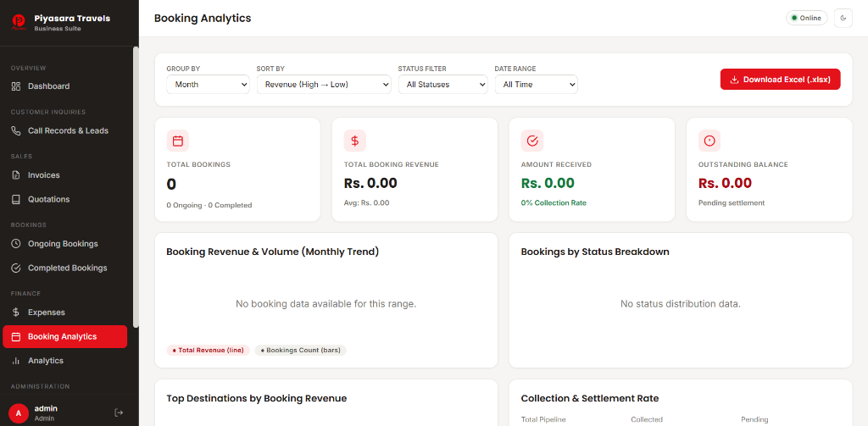Click the 0 Ongoing · 0 Completed text
The width and height of the screenshot is (868, 426).
click(x=209, y=205)
